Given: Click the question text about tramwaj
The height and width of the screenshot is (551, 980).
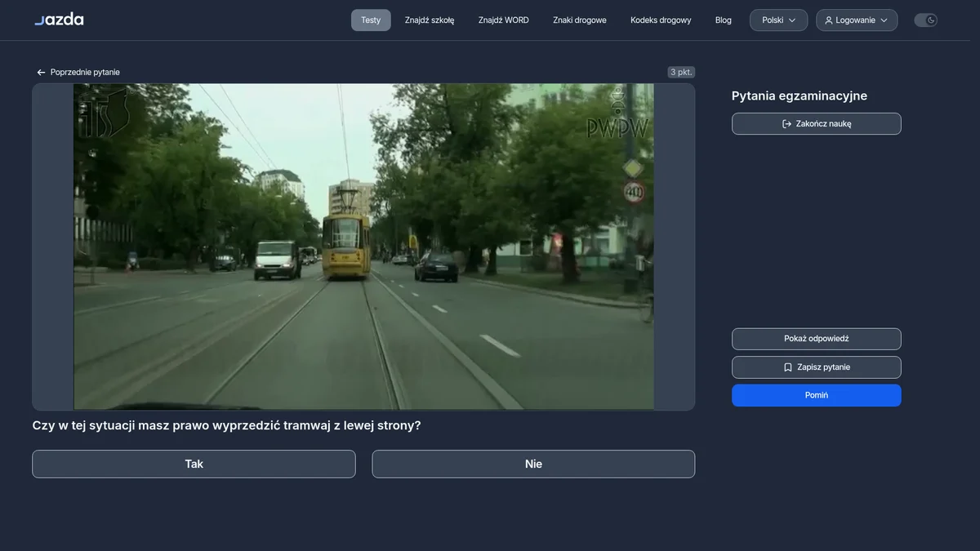Looking at the screenshot, I should [x=226, y=425].
